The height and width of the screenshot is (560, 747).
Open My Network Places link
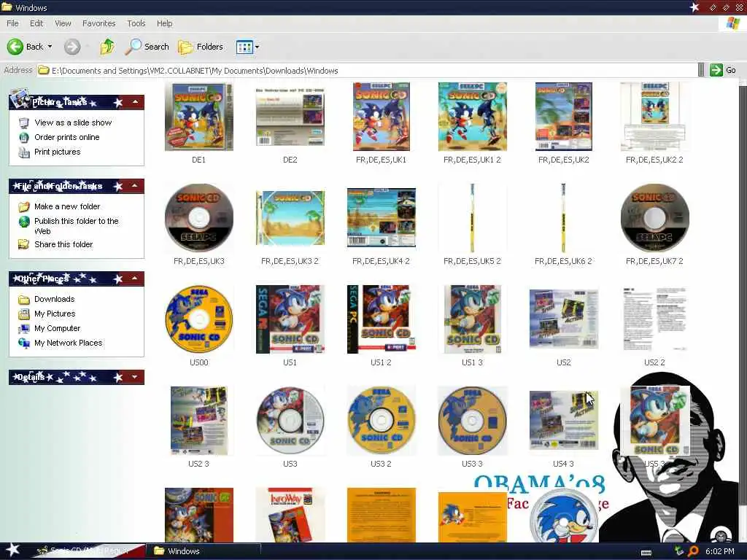click(68, 343)
